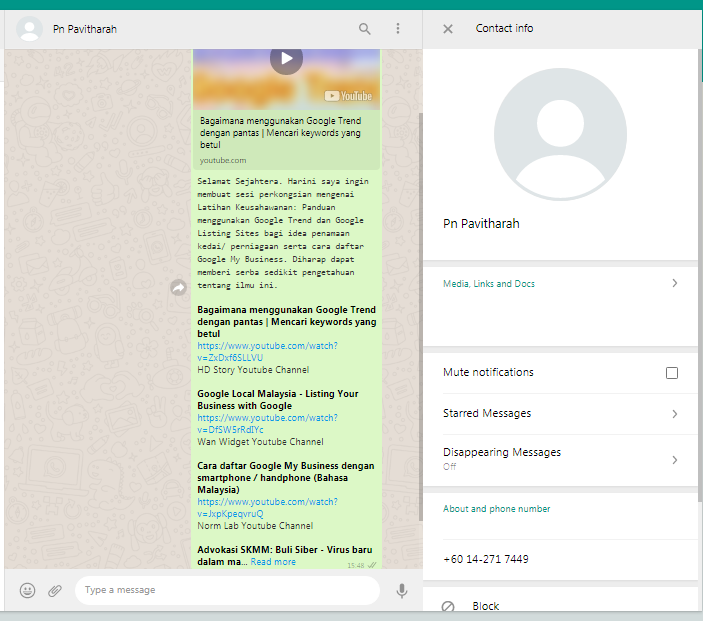
Task: Click the Wan Widget Youtube Channel text
Action: (260, 442)
